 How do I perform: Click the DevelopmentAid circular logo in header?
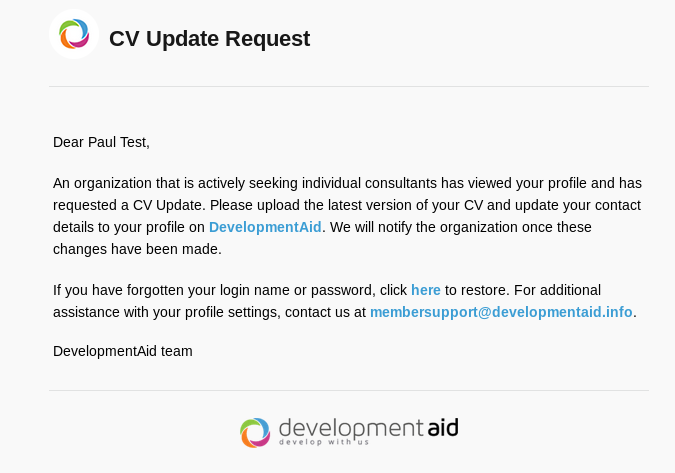[x=74, y=34]
